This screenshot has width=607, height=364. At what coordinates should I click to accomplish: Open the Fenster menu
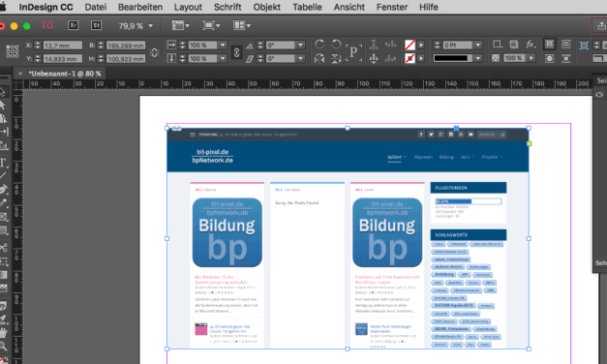point(392,7)
